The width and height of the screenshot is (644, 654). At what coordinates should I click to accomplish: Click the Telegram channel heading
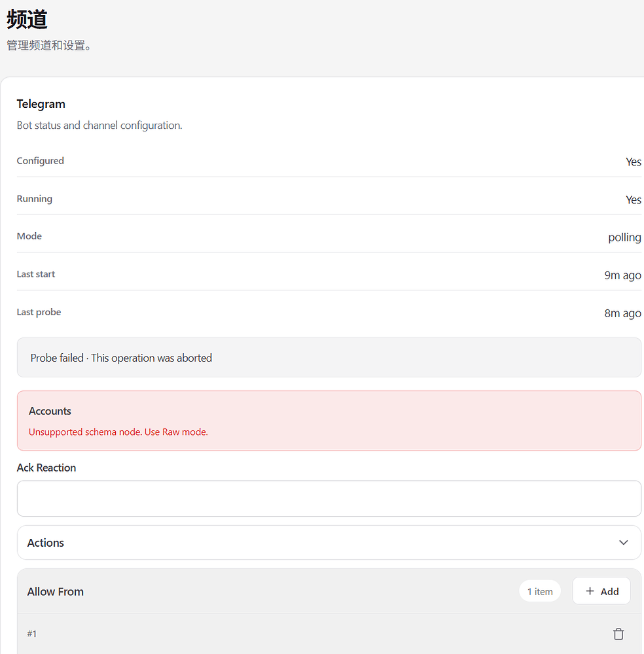click(x=41, y=104)
